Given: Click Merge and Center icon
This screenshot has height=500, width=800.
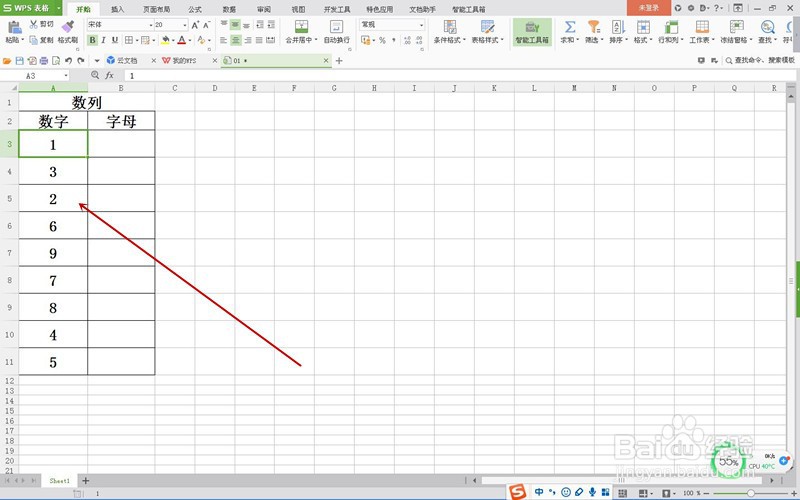Looking at the screenshot, I should pos(302,27).
